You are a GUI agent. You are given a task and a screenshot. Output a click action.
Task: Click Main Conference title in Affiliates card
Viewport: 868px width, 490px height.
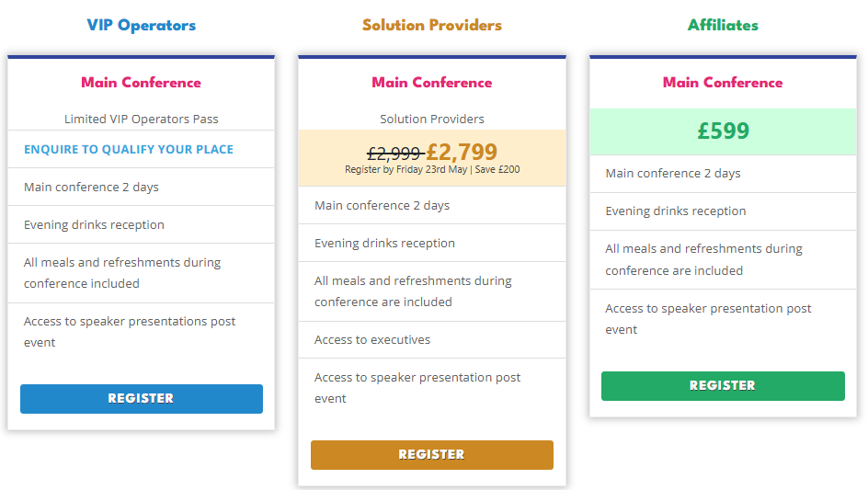click(723, 83)
